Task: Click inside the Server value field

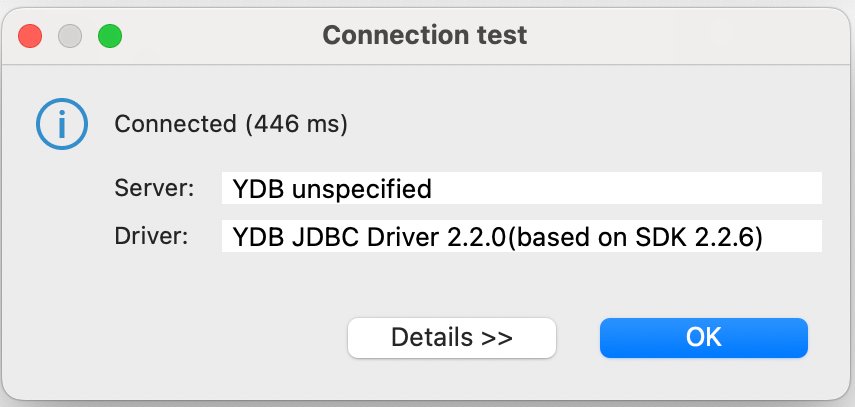Action: [620, 188]
